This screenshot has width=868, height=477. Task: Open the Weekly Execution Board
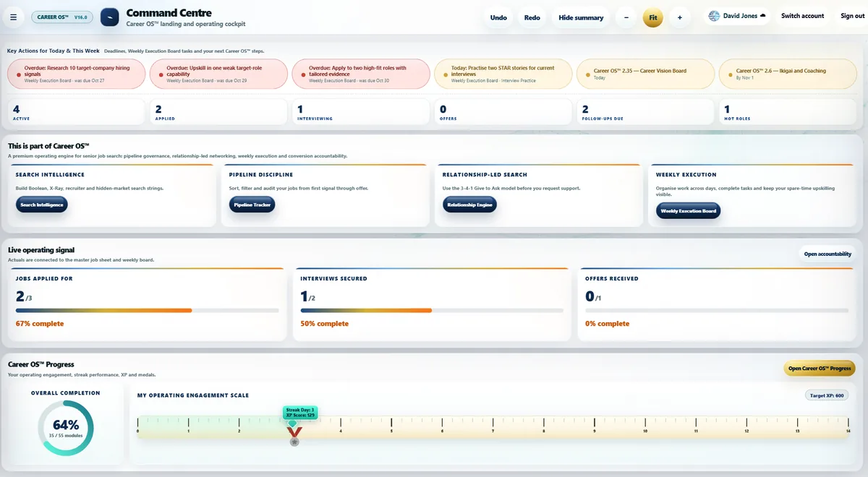(689, 211)
